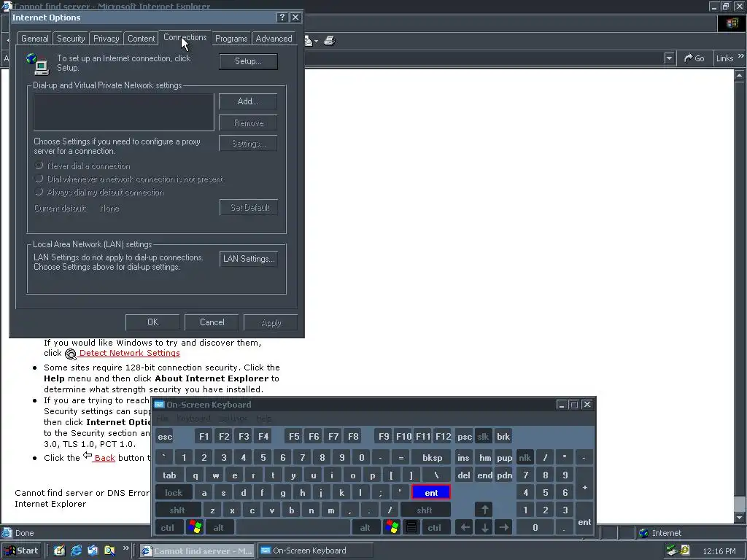The image size is (747, 560).
Task: Click the Windows flag throbber logo in Internet Explorer
Action: pos(732,23)
